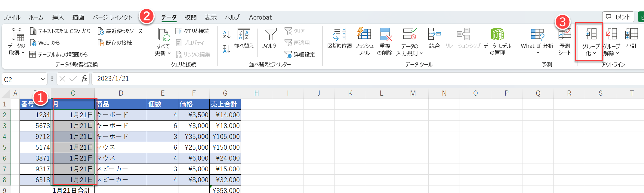Click the fx insert function button
644x193 pixels.
pyautogui.click(x=84, y=79)
